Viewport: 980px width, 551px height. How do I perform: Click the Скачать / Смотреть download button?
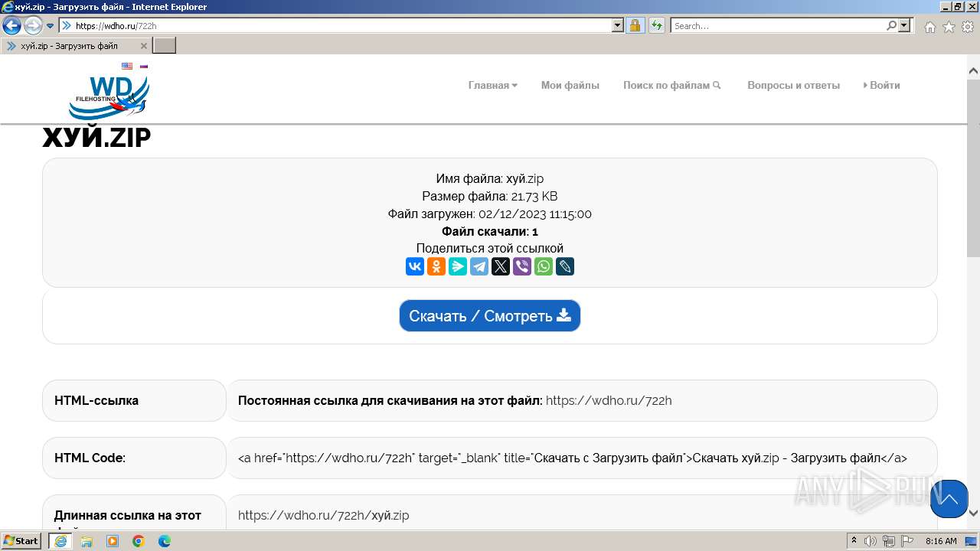[490, 316]
